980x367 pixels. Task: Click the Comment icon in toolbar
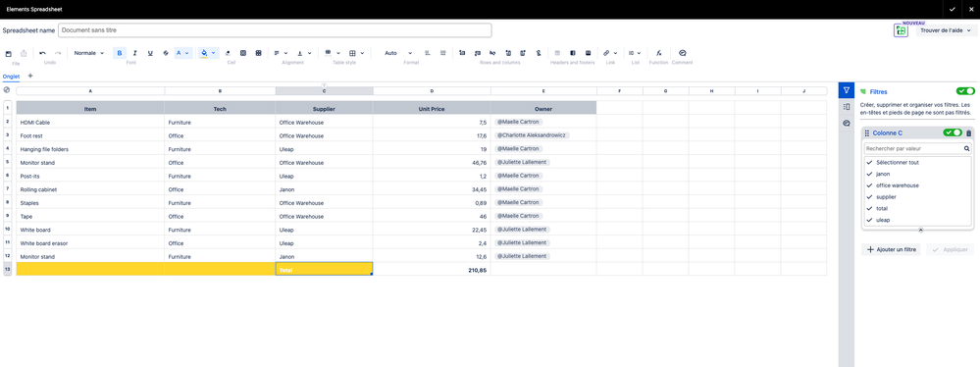click(683, 53)
